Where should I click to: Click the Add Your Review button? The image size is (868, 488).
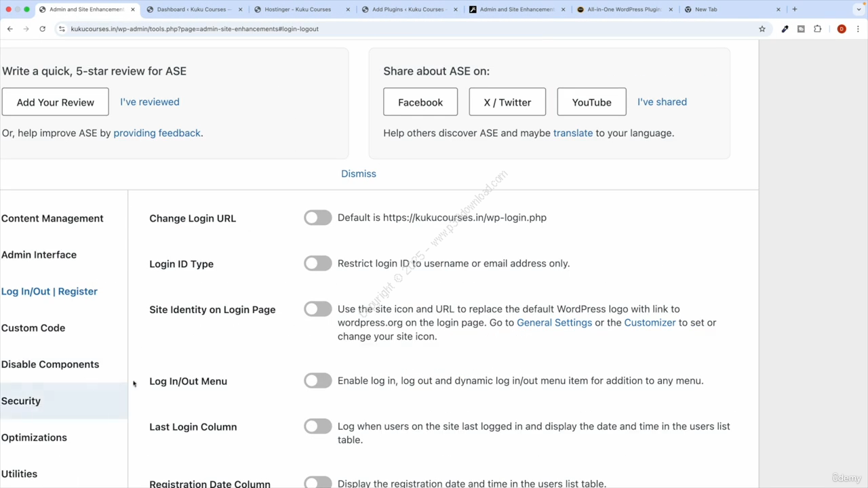56,102
